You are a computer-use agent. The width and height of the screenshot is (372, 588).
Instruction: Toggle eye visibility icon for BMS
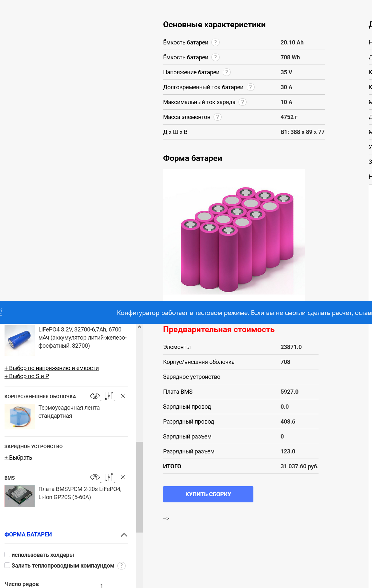[x=95, y=477]
